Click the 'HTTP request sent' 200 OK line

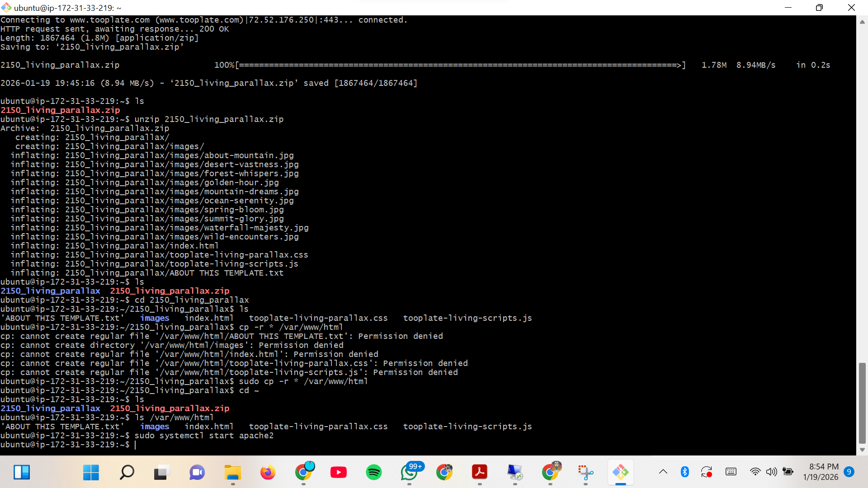[x=115, y=29]
